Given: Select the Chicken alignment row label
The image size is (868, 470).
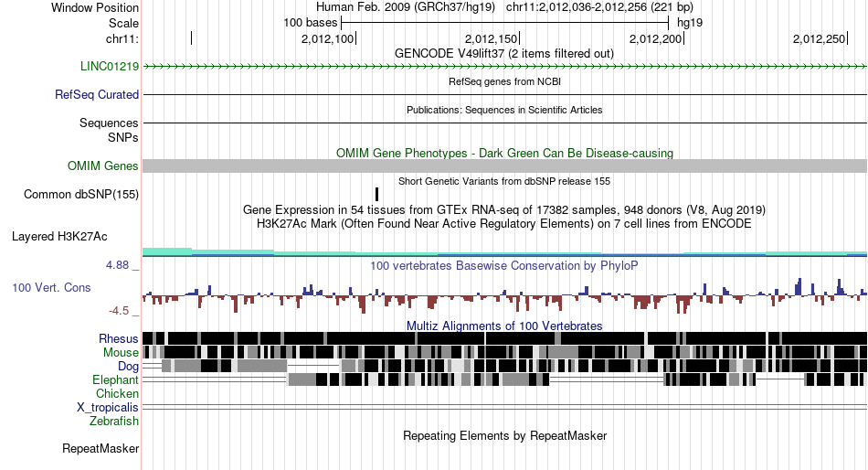Looking at the screenshot, I should (x=117, y=393).
